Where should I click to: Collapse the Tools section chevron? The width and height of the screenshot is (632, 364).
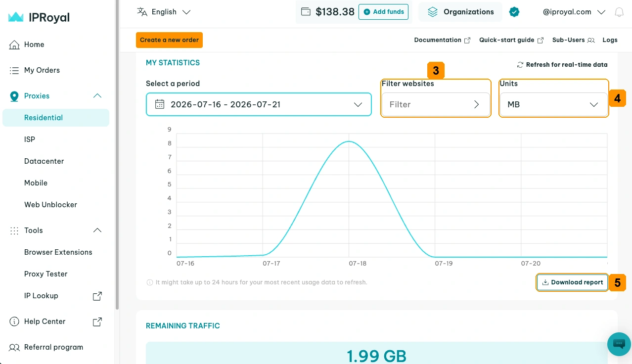point(97,230)
